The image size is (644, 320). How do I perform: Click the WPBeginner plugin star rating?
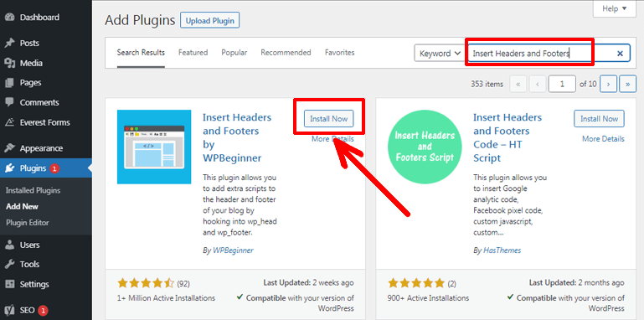point(146,283)
